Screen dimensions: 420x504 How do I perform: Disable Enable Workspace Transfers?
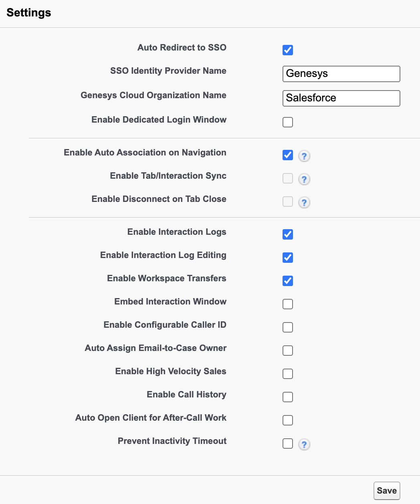pyautogui.click(x=288, y=281)
